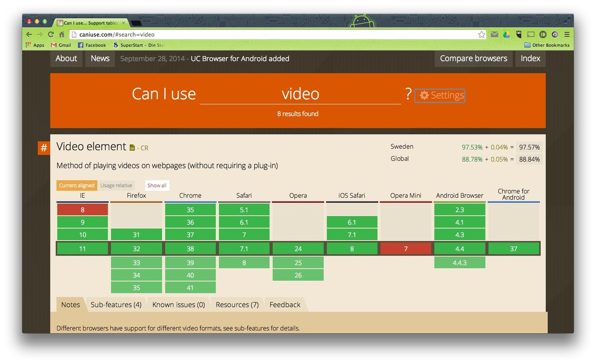Click the Compare browsers button
The image size is (596, 364).
point(473,59)
